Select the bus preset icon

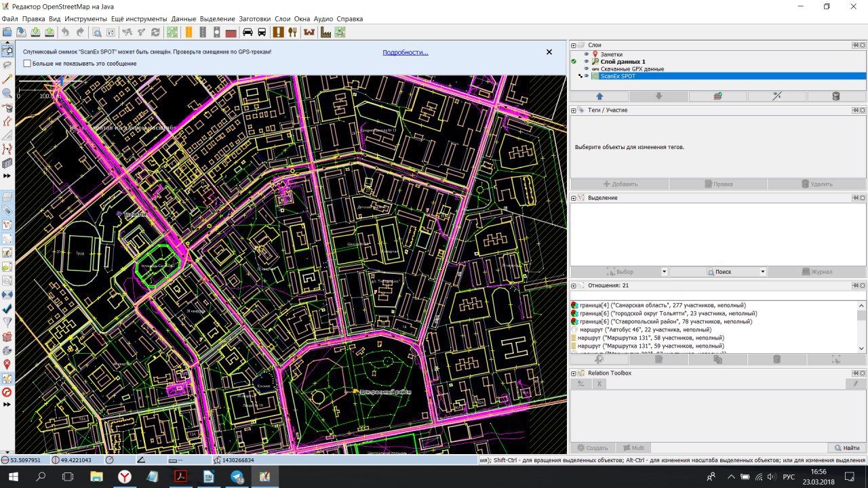point(262,32)
